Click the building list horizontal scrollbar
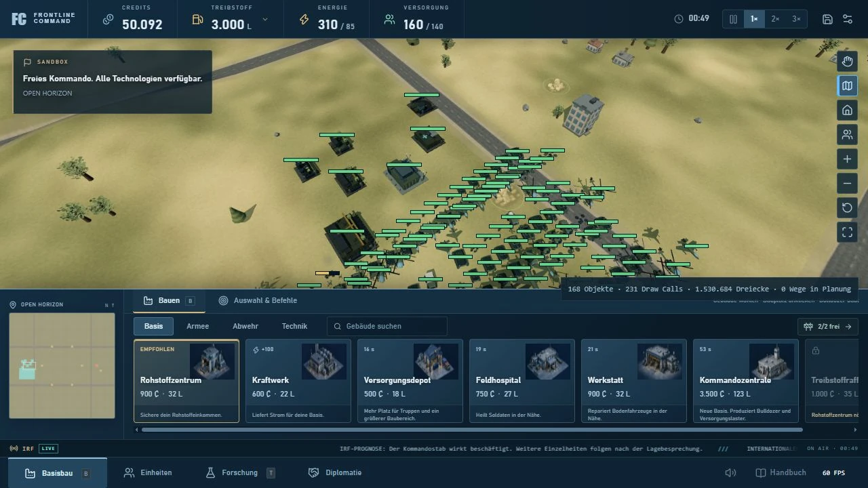Viewport: 868px width, 488px height. tap(471, 430)
